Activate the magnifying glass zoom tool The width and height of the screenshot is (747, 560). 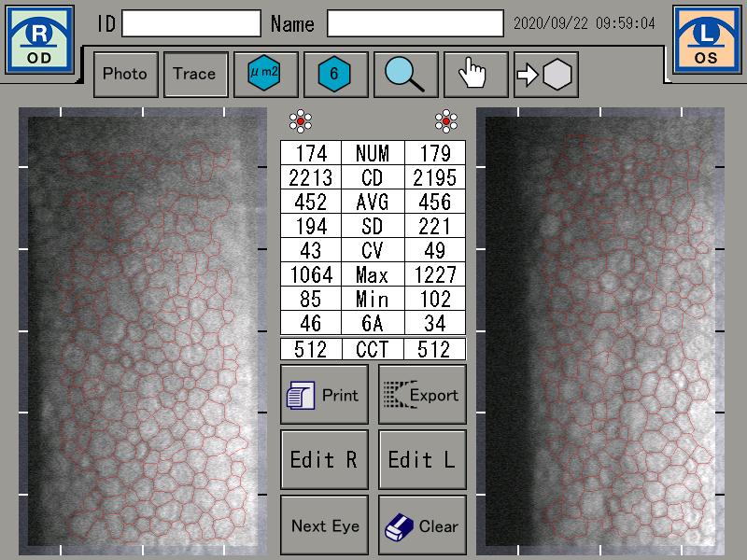[x=406, y=75]
